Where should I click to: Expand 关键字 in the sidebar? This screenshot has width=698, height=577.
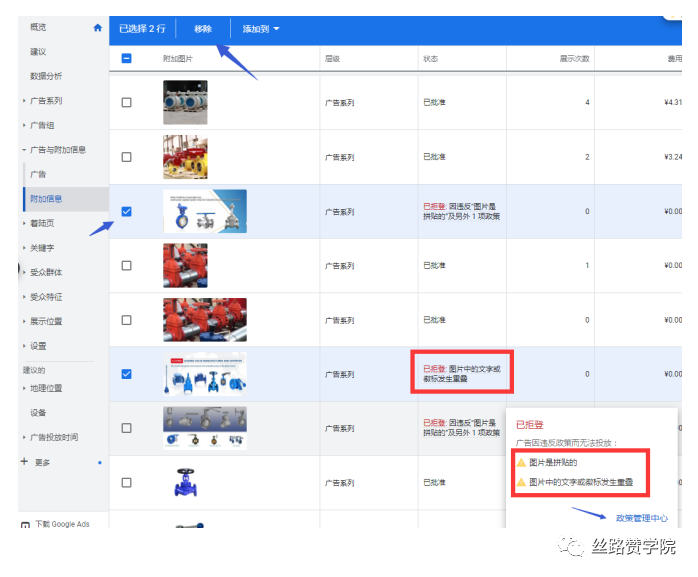(x=24, y=248)
